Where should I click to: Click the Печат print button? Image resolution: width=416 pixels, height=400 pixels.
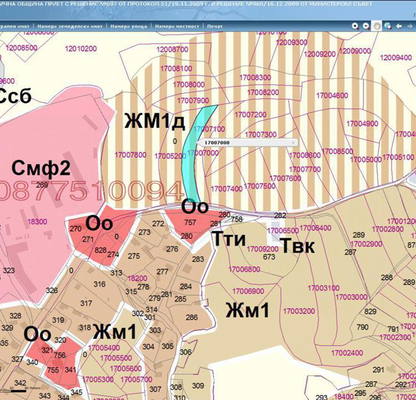(x=214, y=26)
